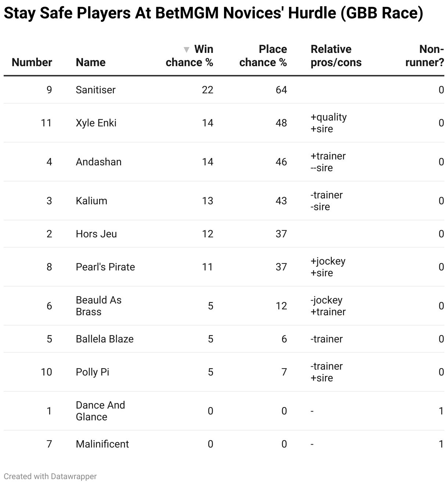Image resolution: width=448 pixels, height=485 pixels.
Task: Select the Sanitiser name cell
Action: click(95, 90)
